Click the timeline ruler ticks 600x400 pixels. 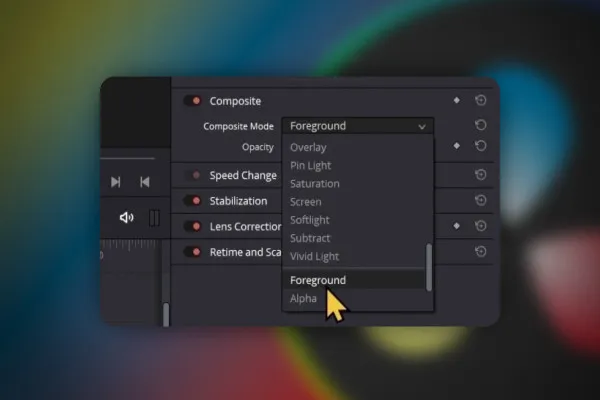(129, 245)
